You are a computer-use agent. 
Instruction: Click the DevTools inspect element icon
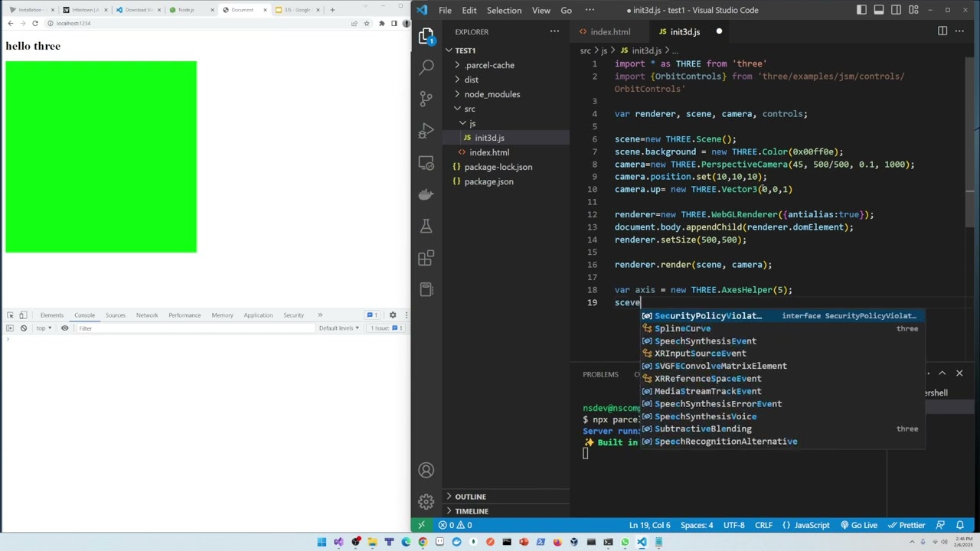click(x=10, y=315)
